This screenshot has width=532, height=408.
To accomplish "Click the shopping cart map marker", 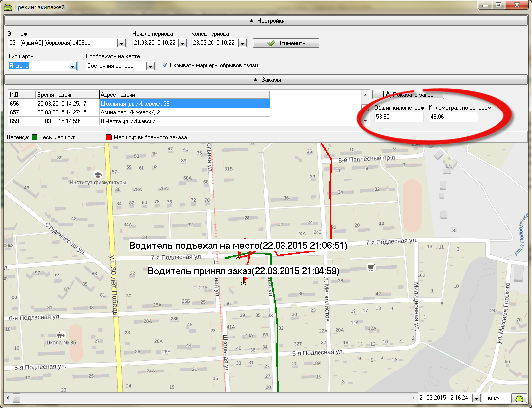I will tap(371, 268).
